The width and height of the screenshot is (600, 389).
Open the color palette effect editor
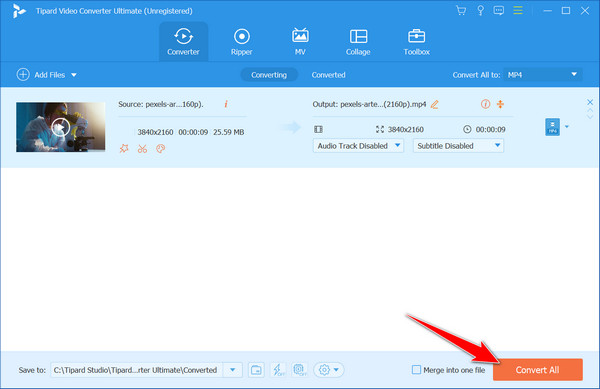coord(161,148)
